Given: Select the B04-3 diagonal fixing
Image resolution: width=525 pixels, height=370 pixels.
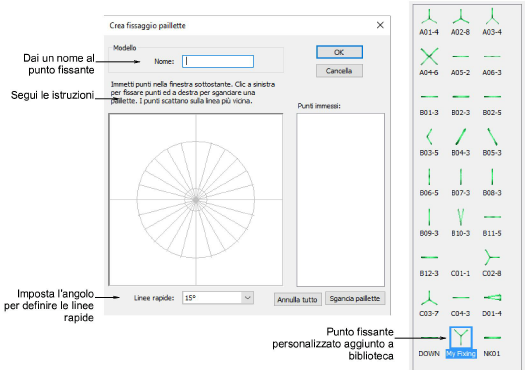Looking at the screenshot, I should coord(460,142).
